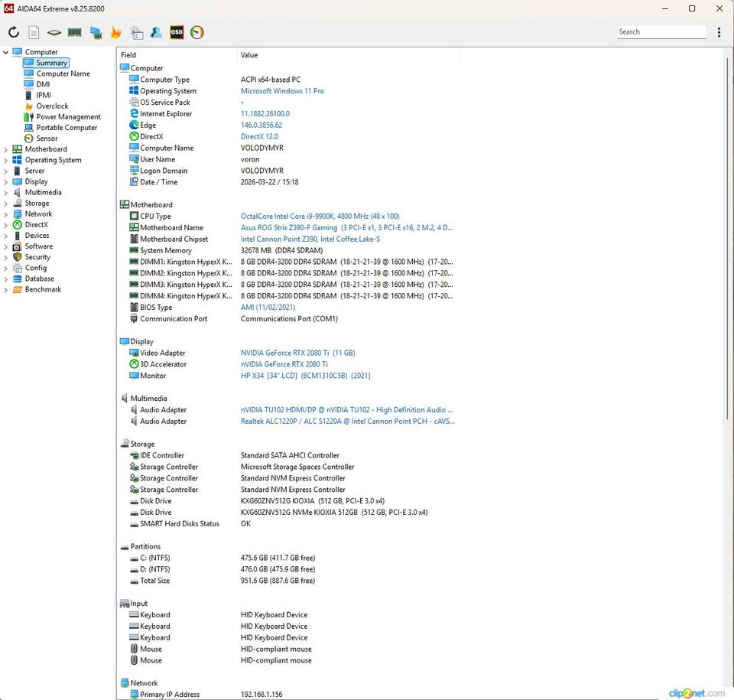Expand the Benchmark tree node
The image size is (734, 700).
point(6,290)
